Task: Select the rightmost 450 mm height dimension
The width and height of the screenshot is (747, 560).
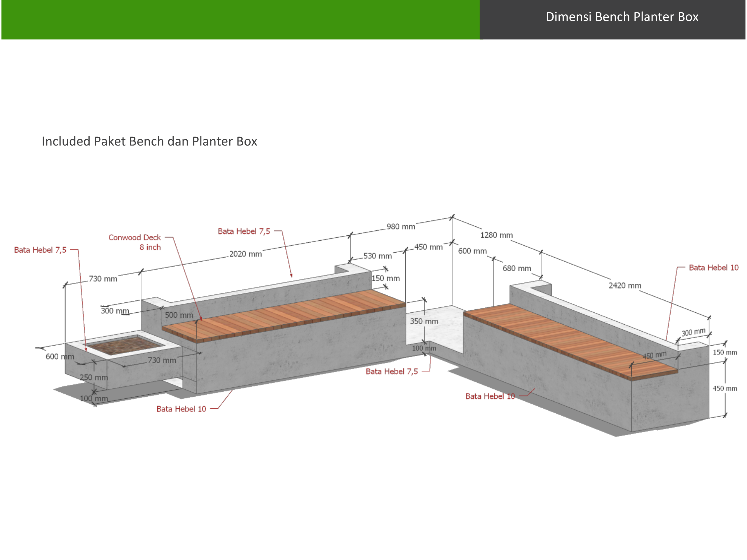Action: pos(725,388)
